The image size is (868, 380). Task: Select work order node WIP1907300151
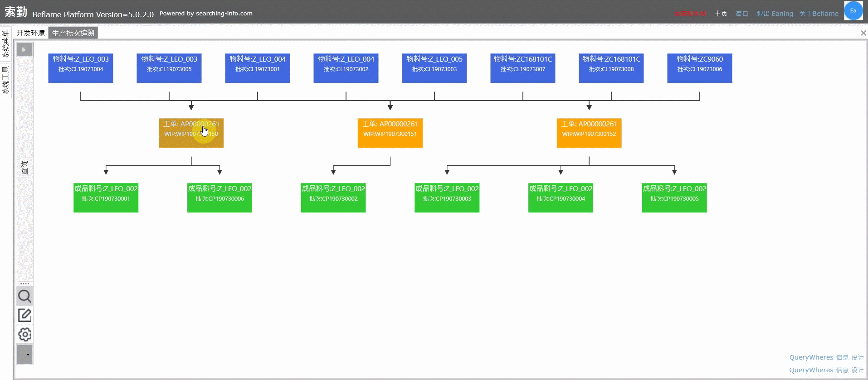pos(390,133)
